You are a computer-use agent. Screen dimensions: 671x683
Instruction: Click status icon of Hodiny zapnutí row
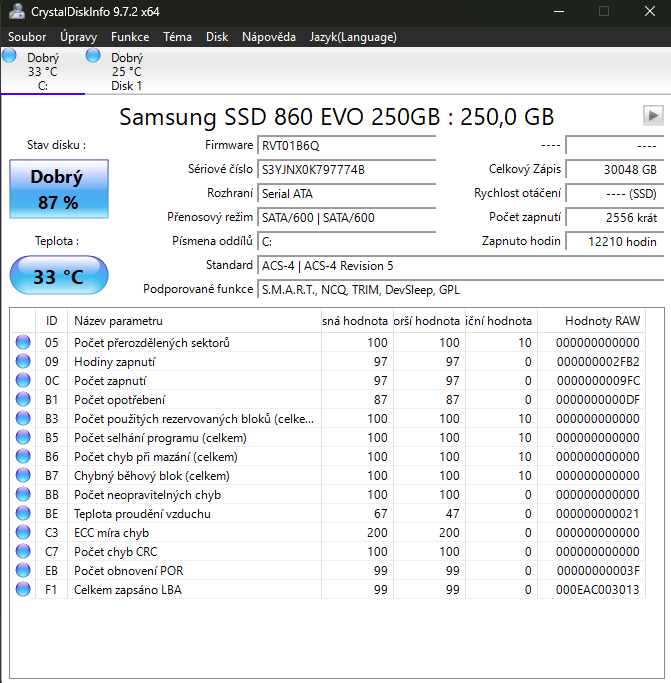click(x=23, y=362)
